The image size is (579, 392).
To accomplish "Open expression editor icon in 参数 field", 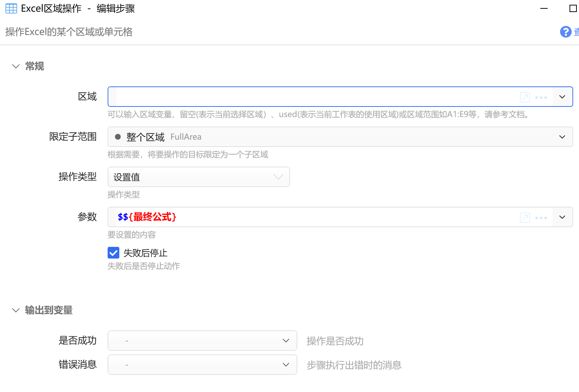I will pyautogui.click(x=525, y=218).
